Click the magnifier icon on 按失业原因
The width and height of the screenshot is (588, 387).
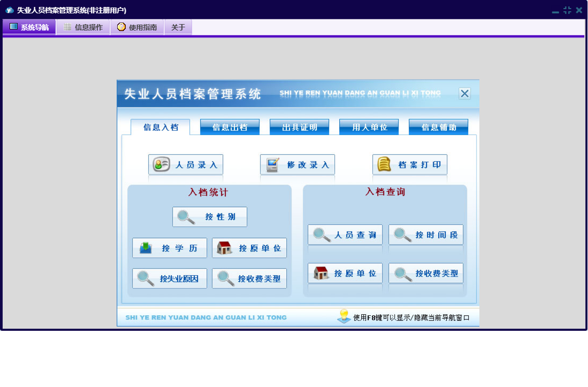[x=146, y=279]
